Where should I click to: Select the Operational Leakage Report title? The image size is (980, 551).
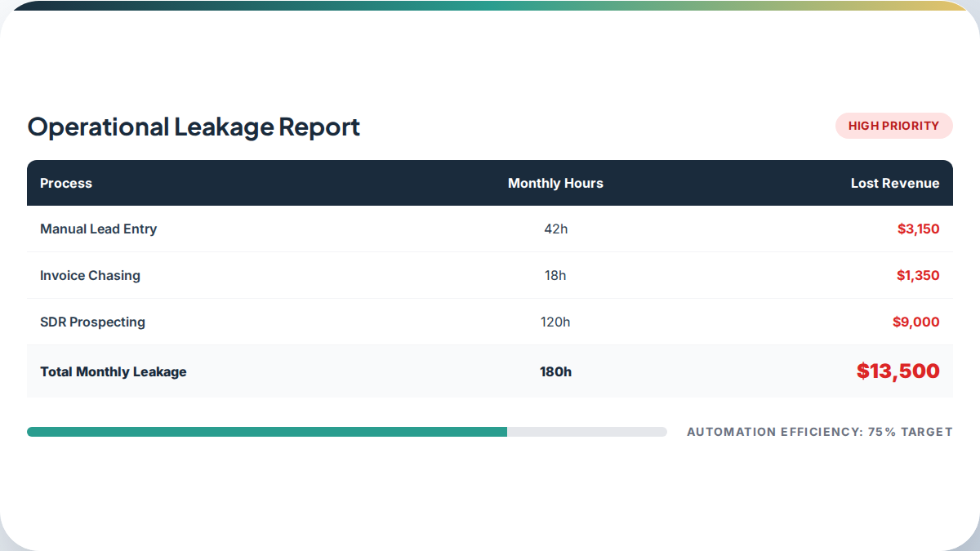194,127
